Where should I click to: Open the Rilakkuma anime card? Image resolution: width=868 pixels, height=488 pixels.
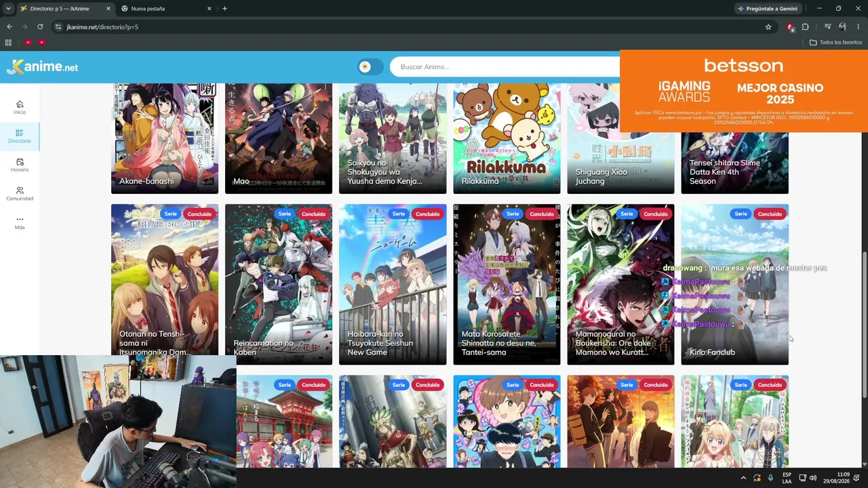tap(507, 138)
